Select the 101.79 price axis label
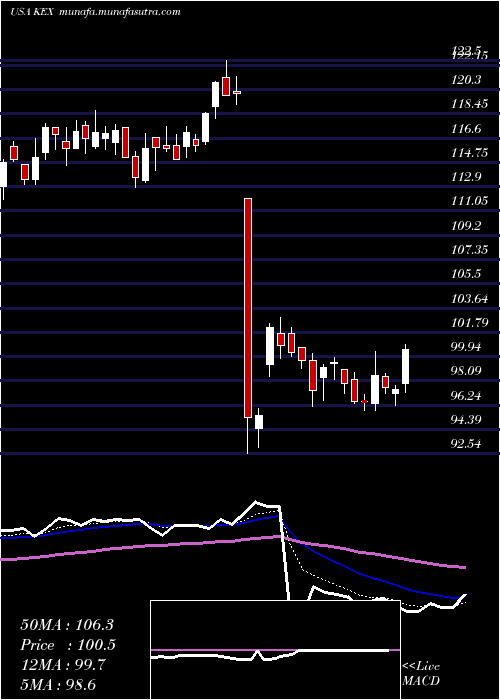Viewport: 500px width, 700px height. pyautogui.click(x=469, y=323)
